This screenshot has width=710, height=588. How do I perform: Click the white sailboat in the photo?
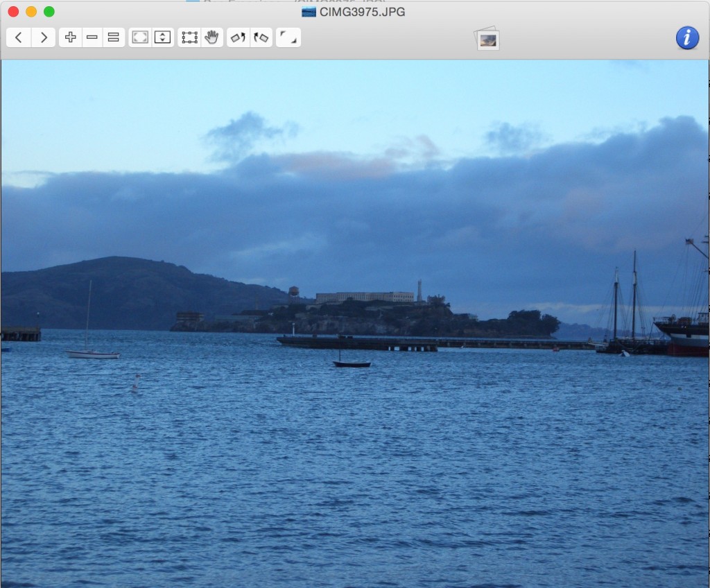(92, 354)
